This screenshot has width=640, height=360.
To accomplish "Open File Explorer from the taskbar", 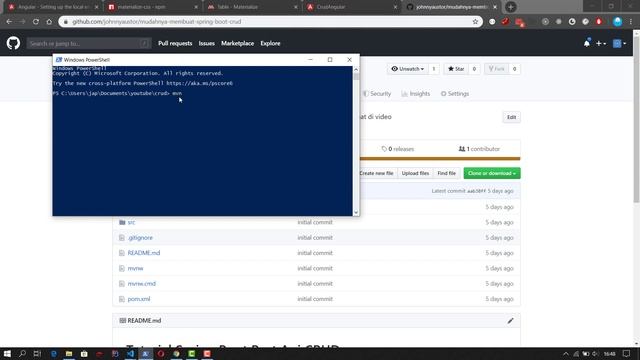I will pos(69,354).
